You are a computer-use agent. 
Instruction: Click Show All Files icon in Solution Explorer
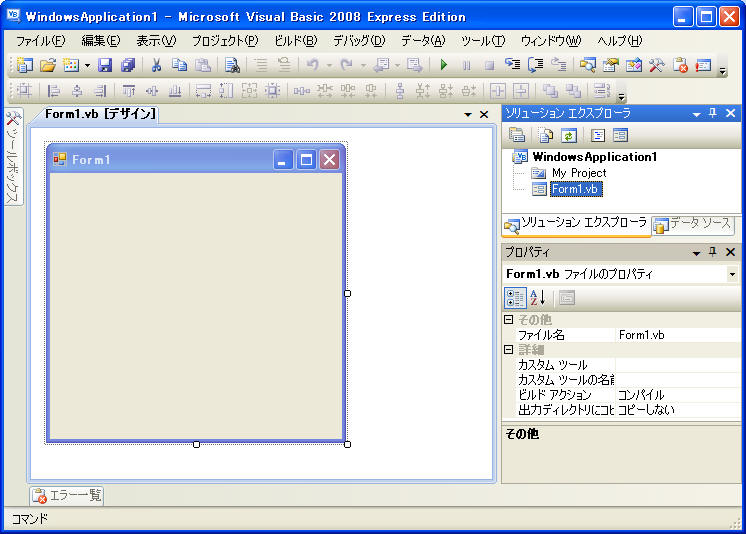click(x=545, y=136)
